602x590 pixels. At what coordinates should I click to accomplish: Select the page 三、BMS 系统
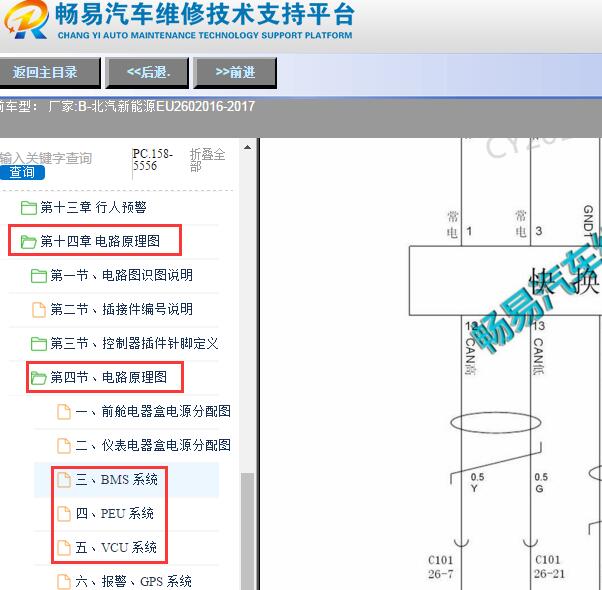pyautogui.click(x=116, y=480)
